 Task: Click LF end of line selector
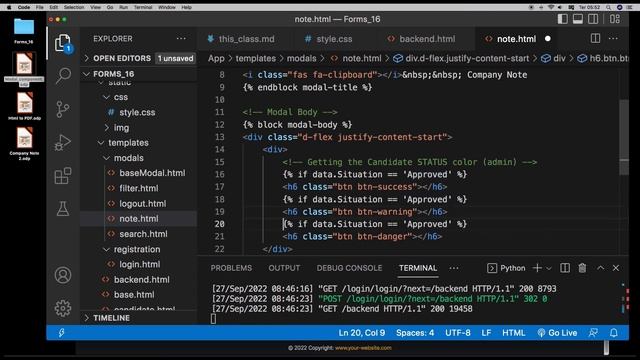click(x=486, y=333)
